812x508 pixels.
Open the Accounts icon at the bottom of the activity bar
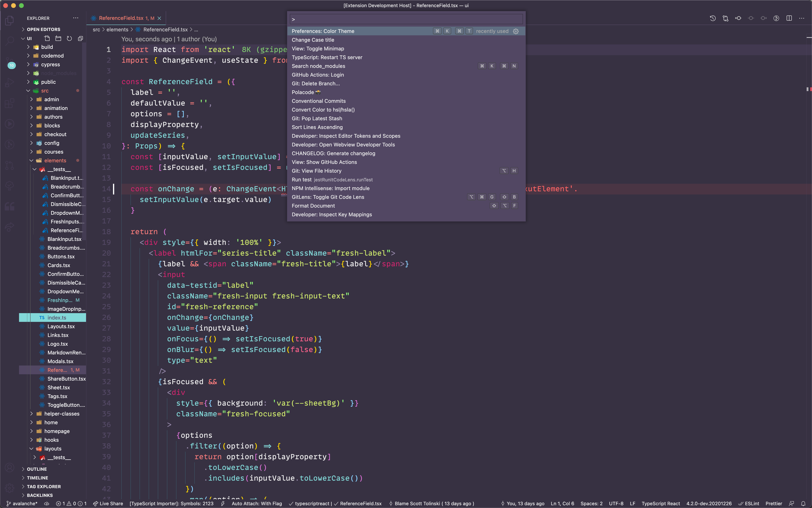click(10, 468)
